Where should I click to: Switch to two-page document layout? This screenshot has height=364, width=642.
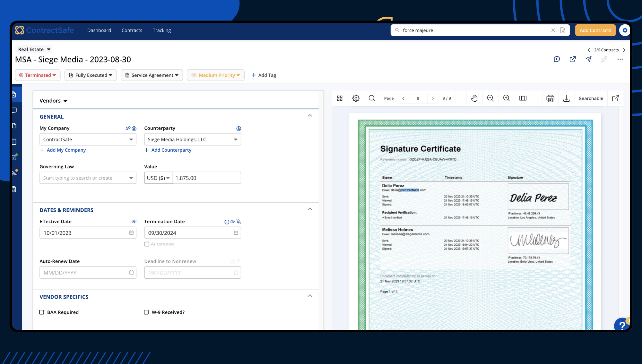pos(523,98)
